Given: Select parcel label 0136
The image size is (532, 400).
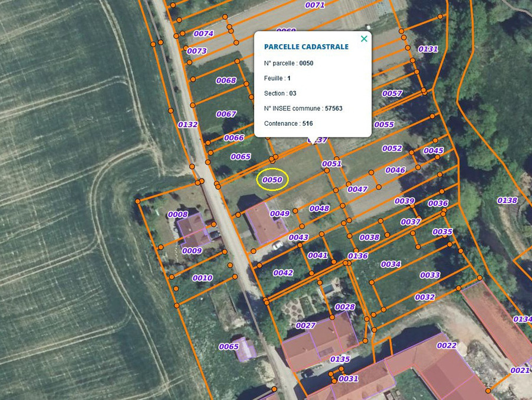Looking at the screenshot, I should (357, 256).
